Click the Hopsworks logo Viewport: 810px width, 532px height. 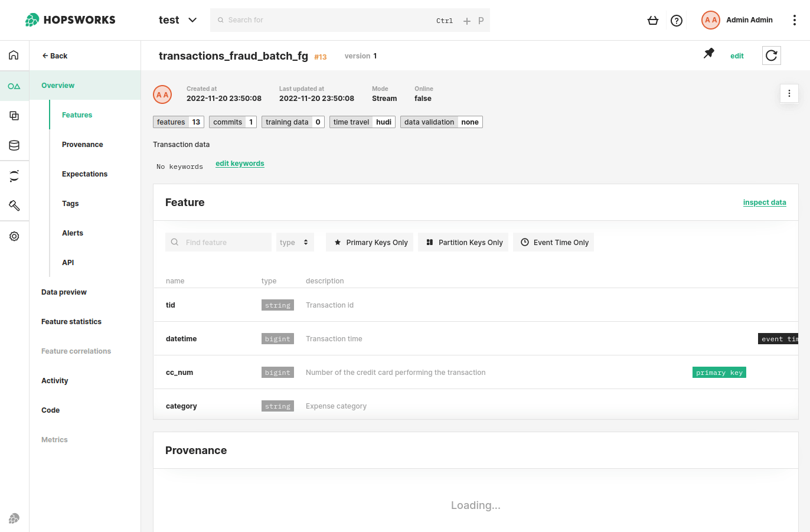click(70, 19)
